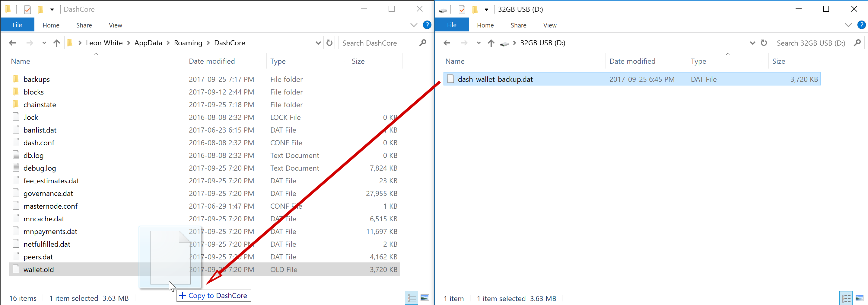Click Properties icon in DashCore title bar

click(28, 9)
